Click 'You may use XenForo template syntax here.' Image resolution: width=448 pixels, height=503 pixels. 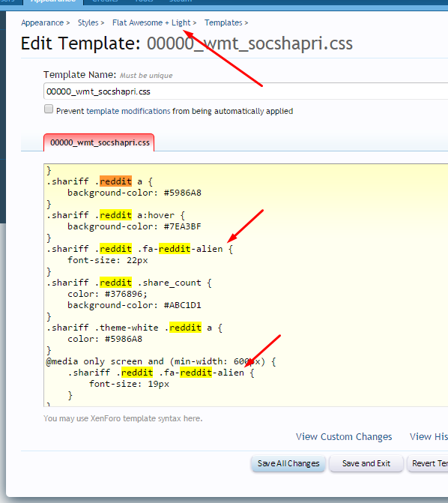point(123,418)
